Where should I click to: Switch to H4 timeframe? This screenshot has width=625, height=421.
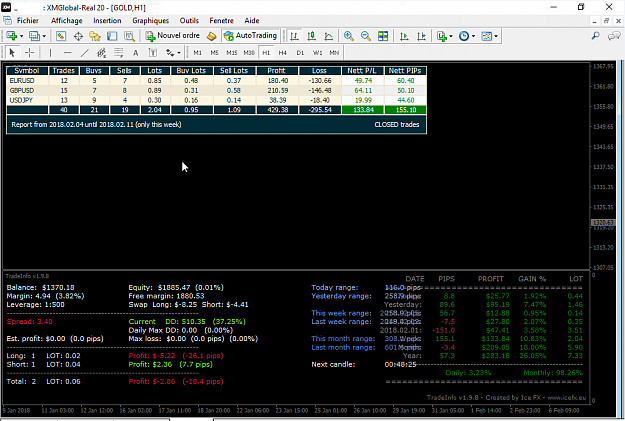tap(283, 53)
